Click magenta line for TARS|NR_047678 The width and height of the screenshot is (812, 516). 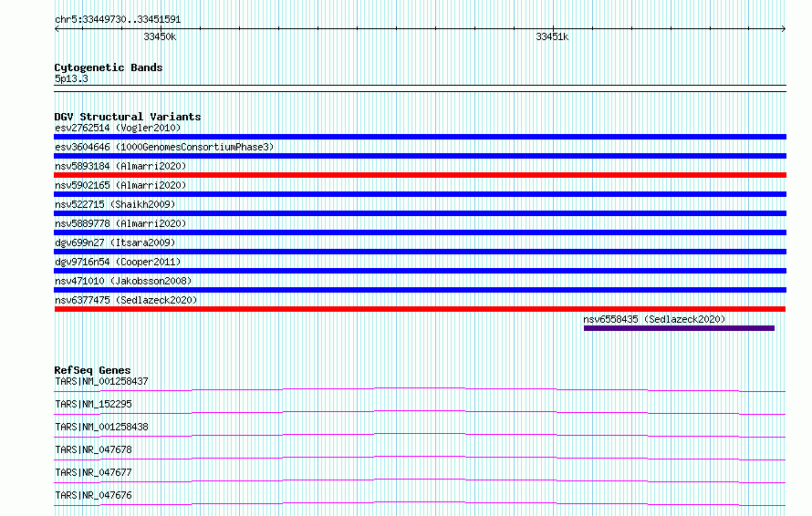420,458
